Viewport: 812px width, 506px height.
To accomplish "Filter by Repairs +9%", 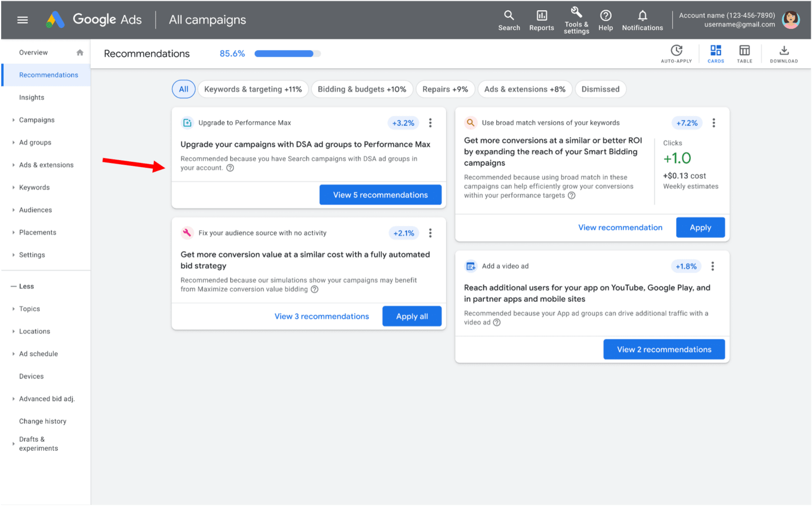I will click(x=445, y=89).
